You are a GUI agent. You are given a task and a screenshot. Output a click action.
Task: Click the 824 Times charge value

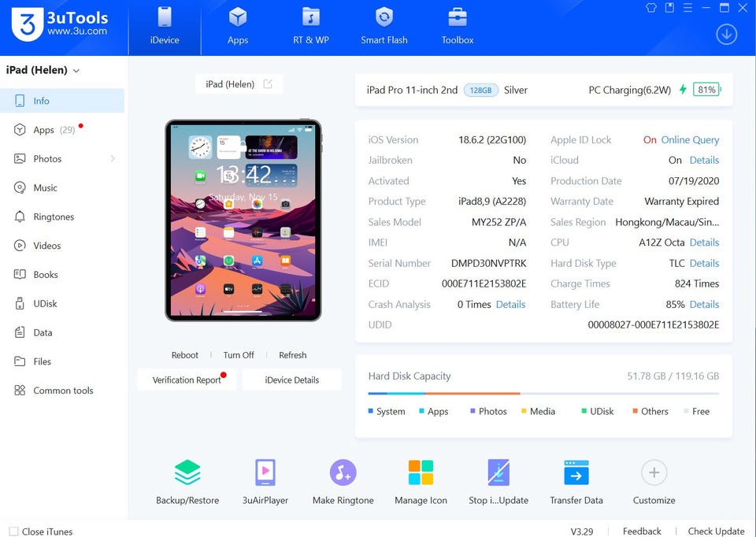click(697, 284)
